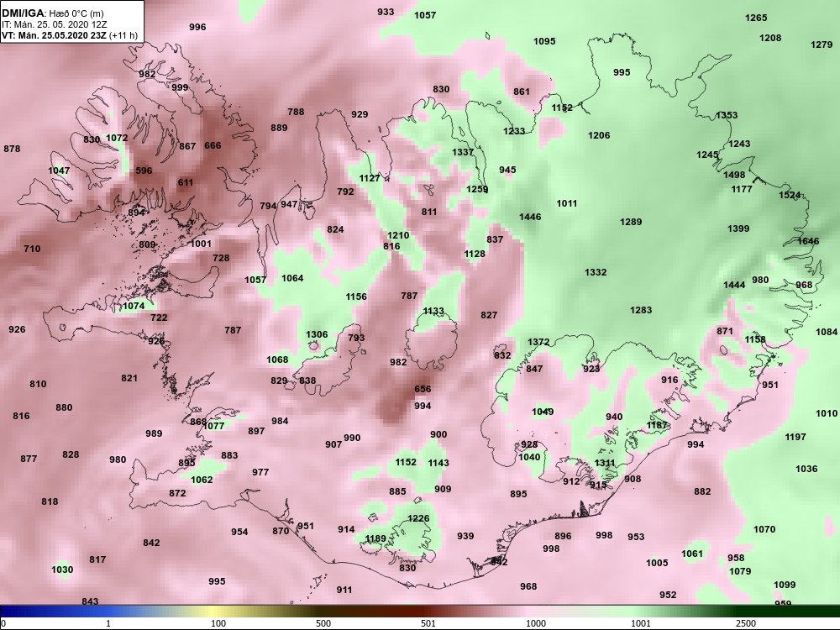
Task: Click the color scale label '1001'
Action: pos(641,623)
